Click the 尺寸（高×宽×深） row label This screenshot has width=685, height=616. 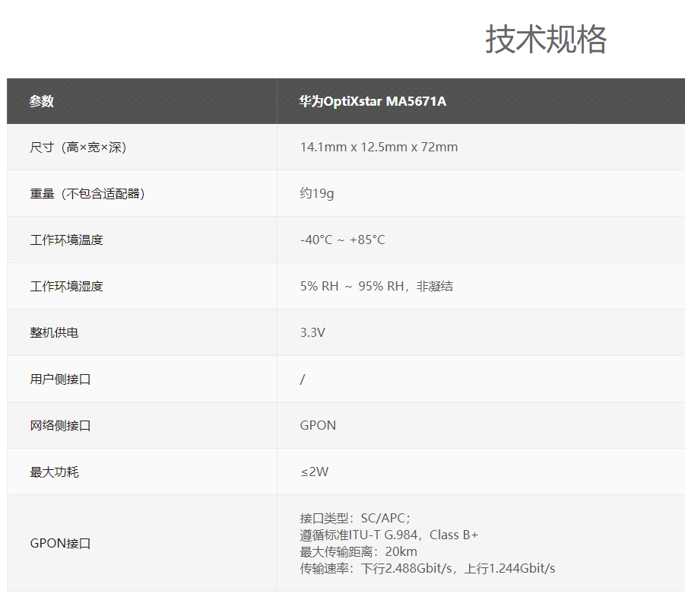[78, 148]
